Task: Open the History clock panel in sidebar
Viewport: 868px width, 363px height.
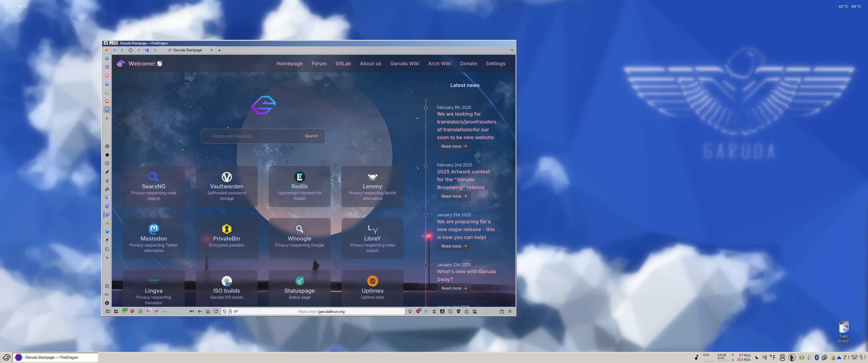Action: pyautogui.click(x=107, y=163)
